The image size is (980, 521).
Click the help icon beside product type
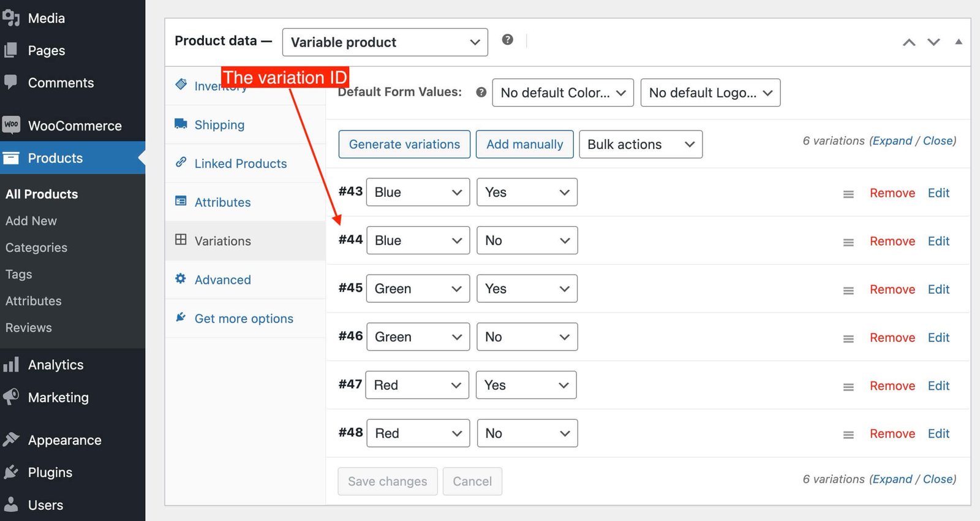pos(507,40)
